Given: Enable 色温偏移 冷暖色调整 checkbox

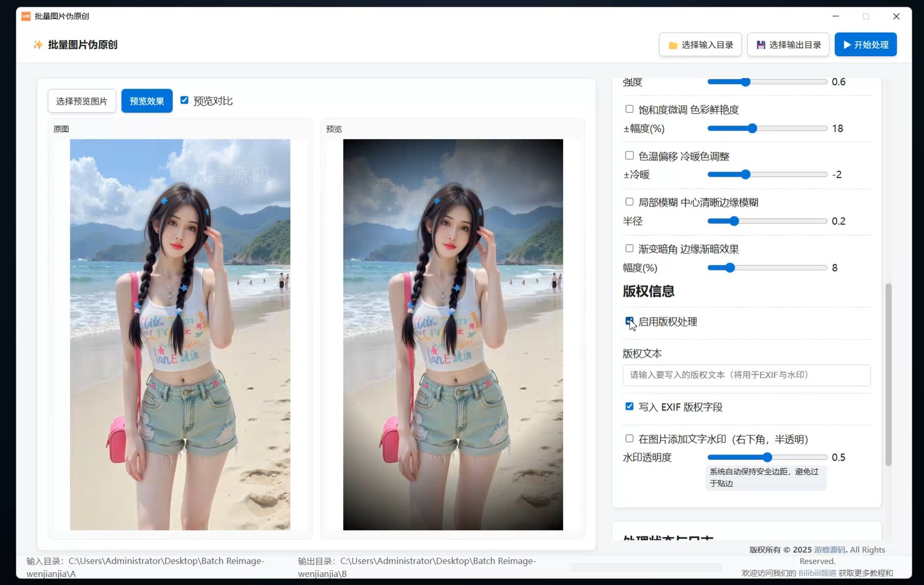Looking at the screenshot, I should pyautogui.click(x=629, y=155).
